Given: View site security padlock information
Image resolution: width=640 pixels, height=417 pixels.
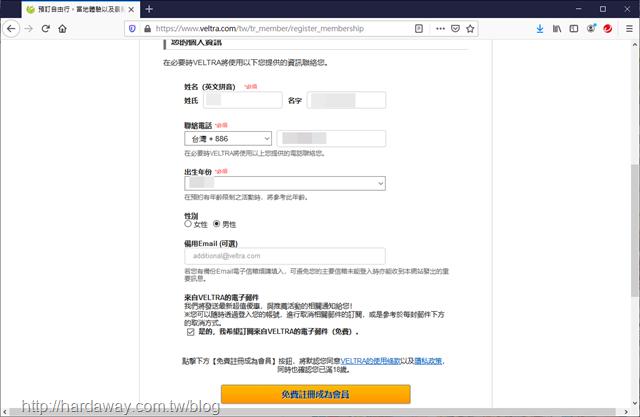Looking at the screenshot, I should point(147,29).
